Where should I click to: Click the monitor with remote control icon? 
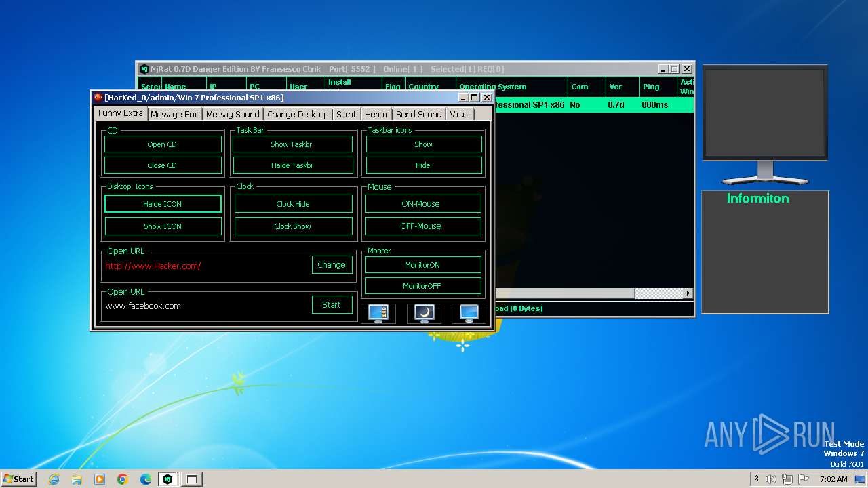(378, 313)
